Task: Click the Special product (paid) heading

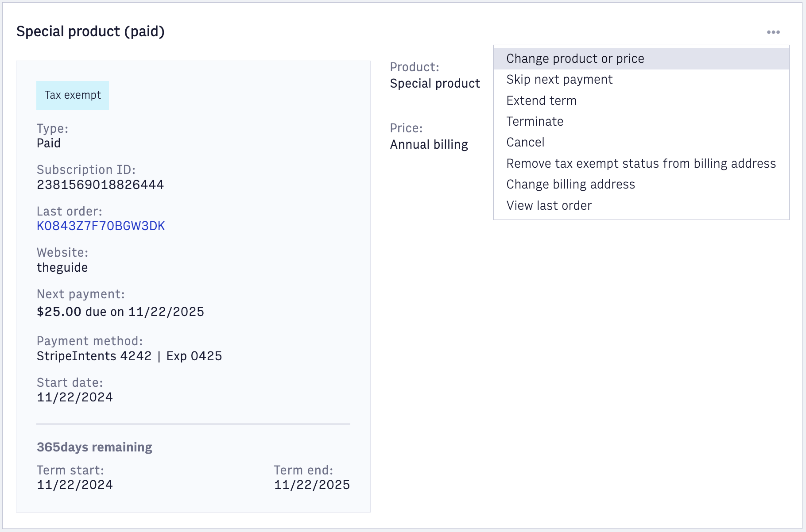Action: click(90, 31)
